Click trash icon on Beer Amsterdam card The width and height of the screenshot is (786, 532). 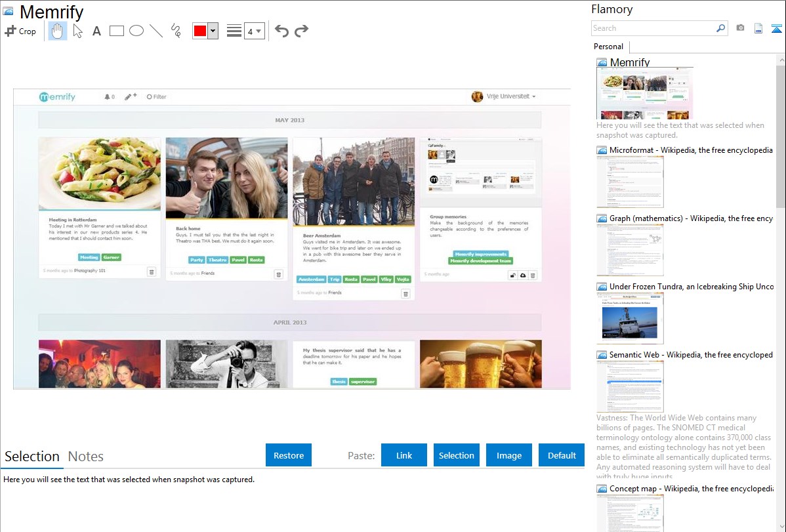pyautogui.click(x=405, y=294)
